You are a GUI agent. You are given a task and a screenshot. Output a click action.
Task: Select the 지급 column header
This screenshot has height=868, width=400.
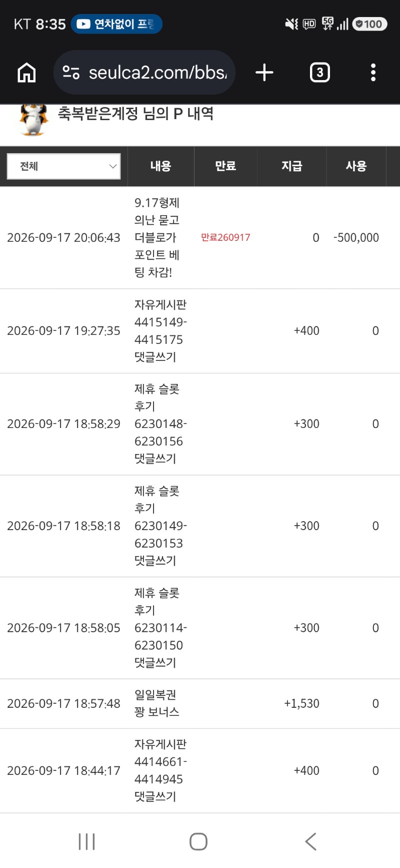tap(291, 166)
